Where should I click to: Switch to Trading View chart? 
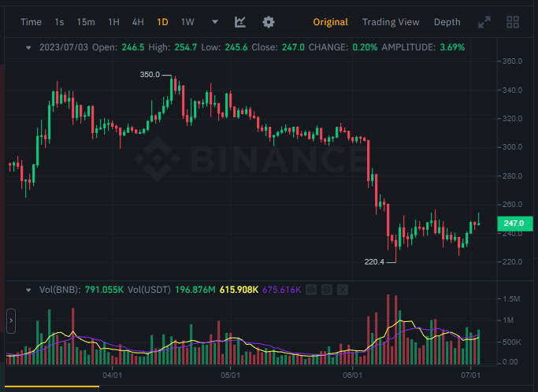coord(391,22)
